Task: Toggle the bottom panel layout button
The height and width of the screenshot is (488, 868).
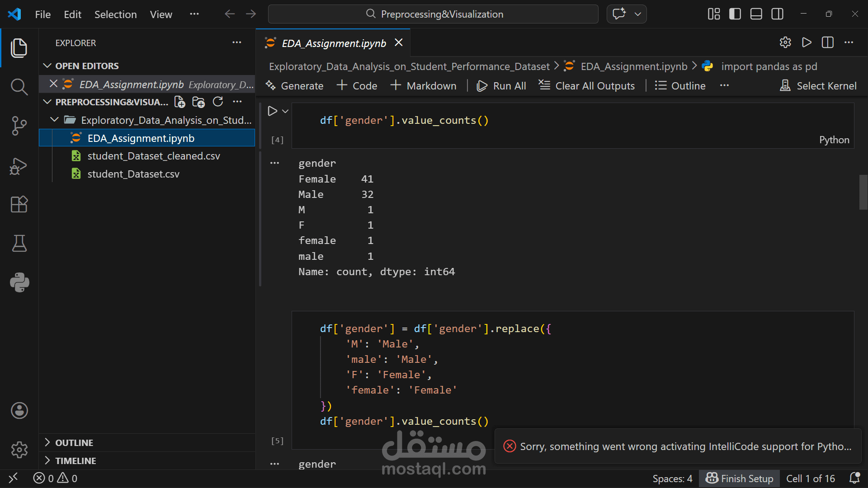Action: (x=756, y=14)
